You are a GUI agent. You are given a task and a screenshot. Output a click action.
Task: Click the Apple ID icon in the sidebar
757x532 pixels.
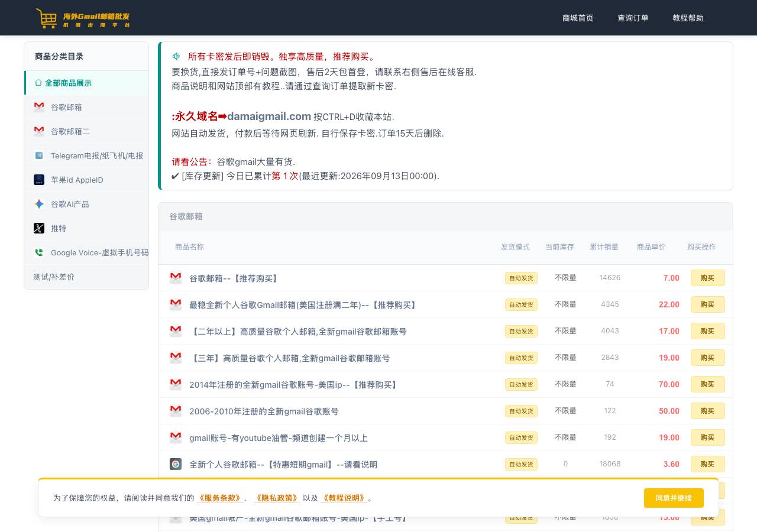coord(39,180)
